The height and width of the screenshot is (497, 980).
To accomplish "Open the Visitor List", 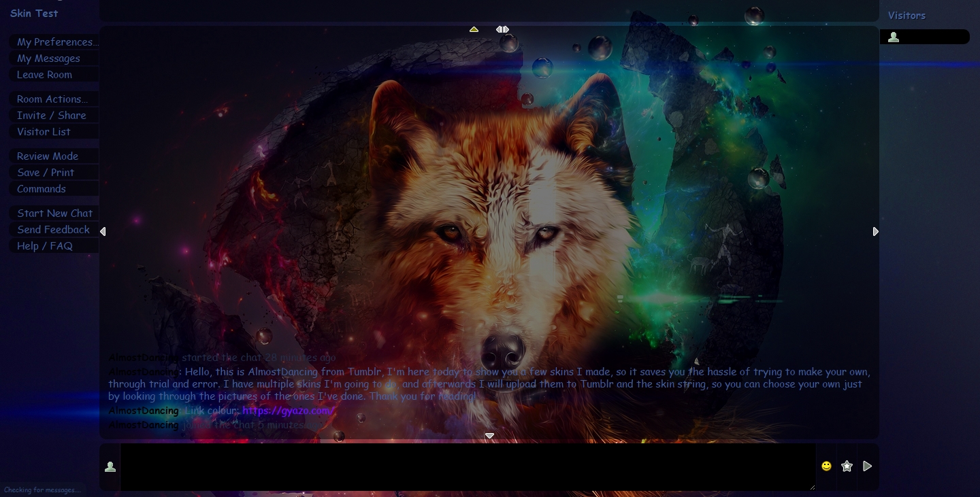I will click(54, 132).
